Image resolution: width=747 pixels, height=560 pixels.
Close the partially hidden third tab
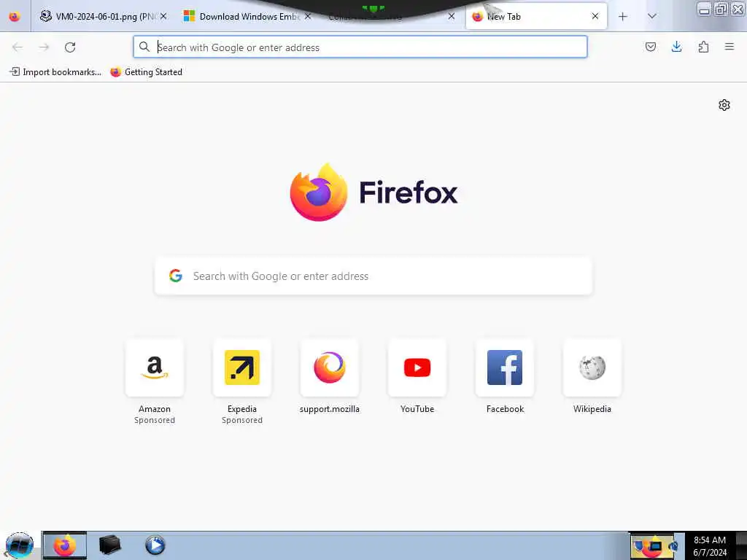(451, 16)
